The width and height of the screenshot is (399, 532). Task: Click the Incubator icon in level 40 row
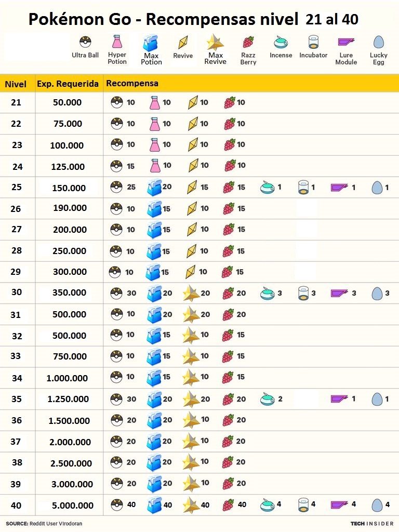tap(303, 505)
